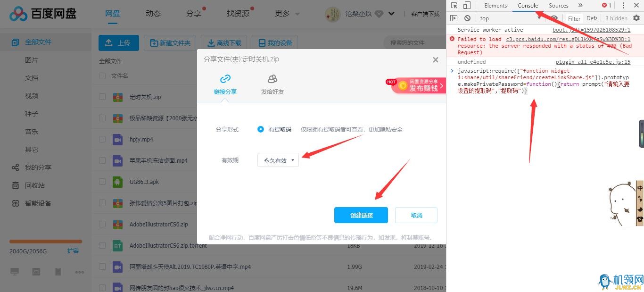Open the Console tab in DevTools

pyautogui.click(x=528, y=6)
